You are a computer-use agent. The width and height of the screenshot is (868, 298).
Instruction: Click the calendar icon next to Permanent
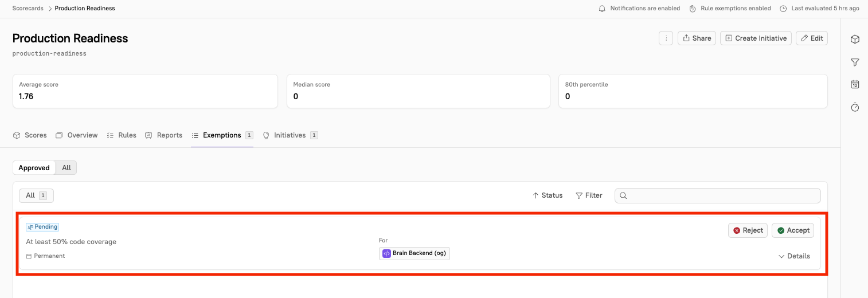[x=29, y=256]
